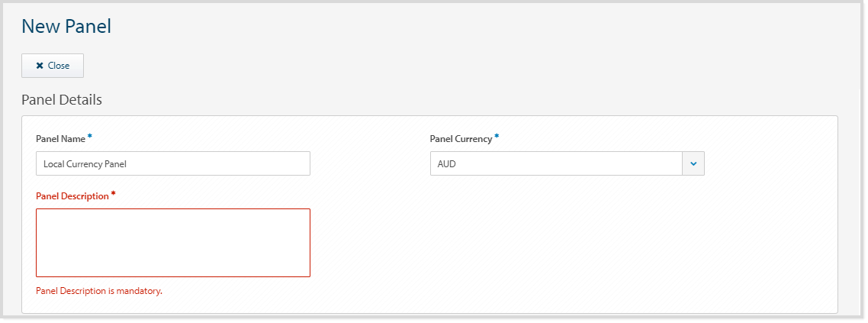868x323 pixels.
Task: Click the blue asterisk beside Panel Currency
Action: (x=497, y=137)
